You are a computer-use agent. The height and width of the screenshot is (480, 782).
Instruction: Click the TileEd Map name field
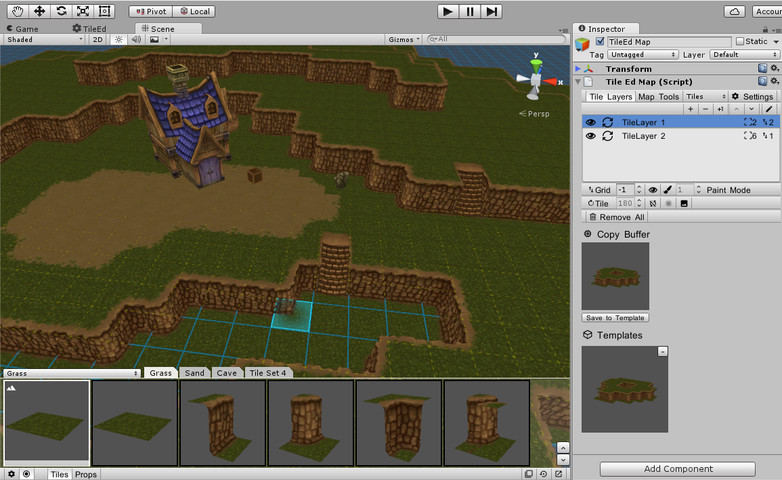669,42
